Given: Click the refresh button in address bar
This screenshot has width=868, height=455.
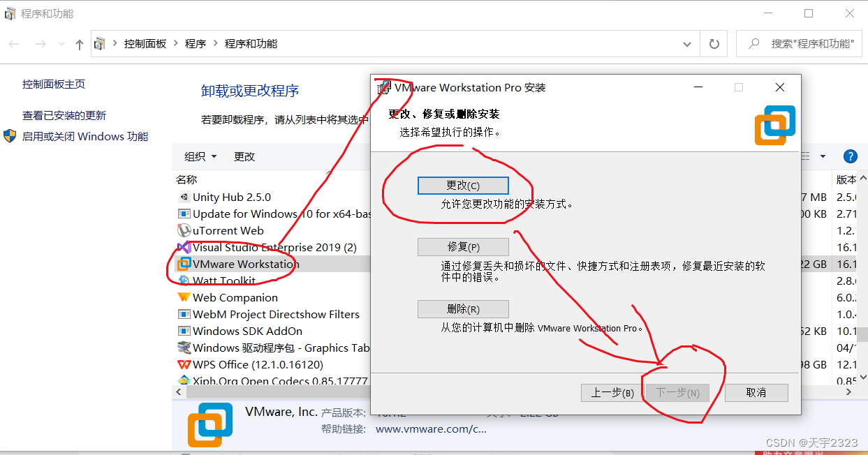Looking at the screenshot, I should [x=714, y=44].
